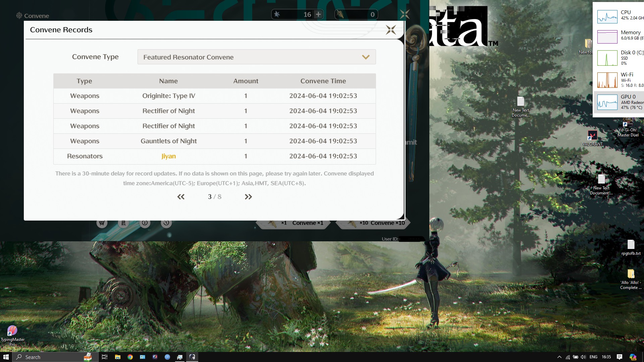This screenshot has height=362, width=644.
Task: Open the notification center icon
Action: [620, 357]
